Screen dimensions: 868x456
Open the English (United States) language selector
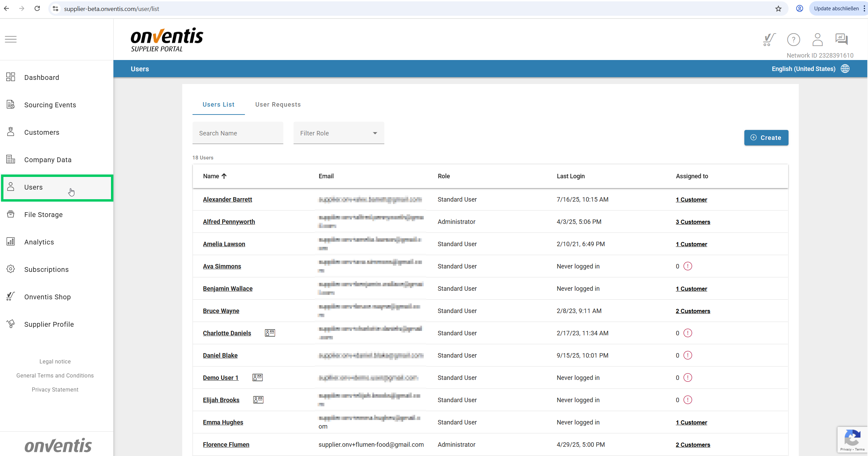pyautogui.click(x=803, y=69)
